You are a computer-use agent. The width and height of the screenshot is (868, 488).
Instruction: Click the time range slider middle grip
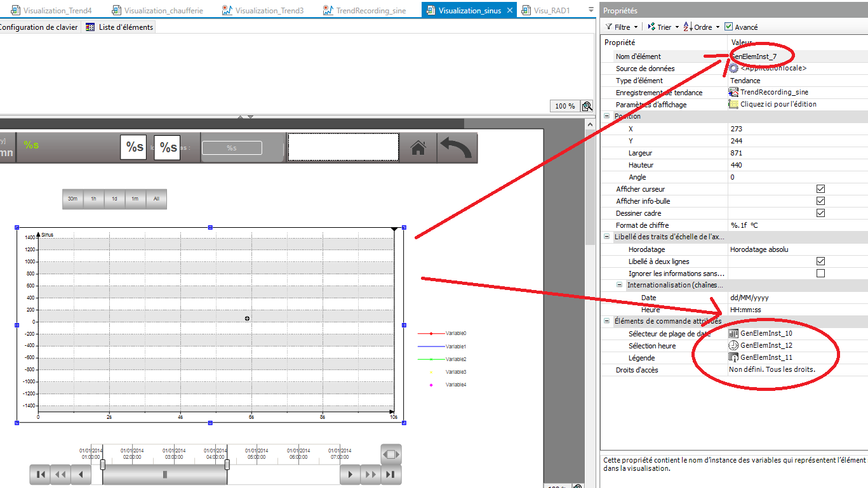coord(165,474)
